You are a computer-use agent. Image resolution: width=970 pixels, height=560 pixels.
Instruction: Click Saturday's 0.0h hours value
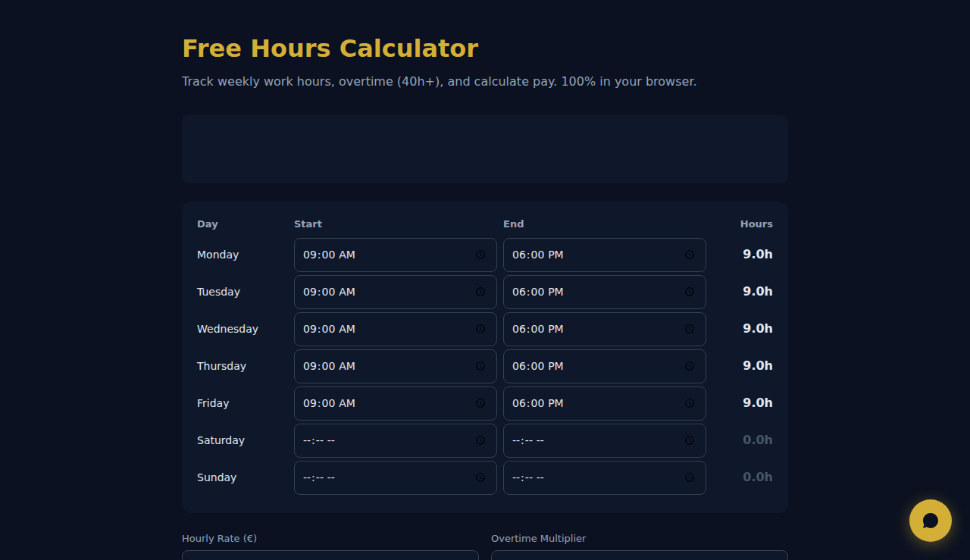pyautogui.click(x=758, y=440)
